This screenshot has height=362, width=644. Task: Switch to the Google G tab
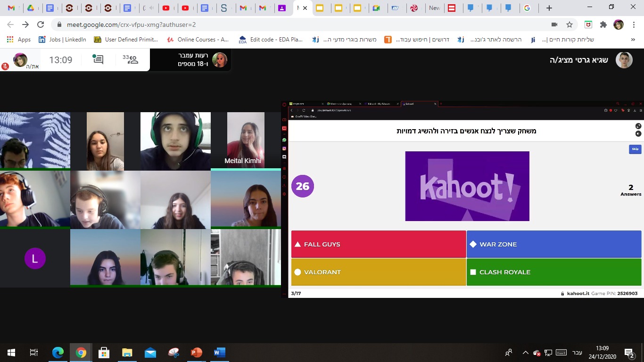(527, 8)
